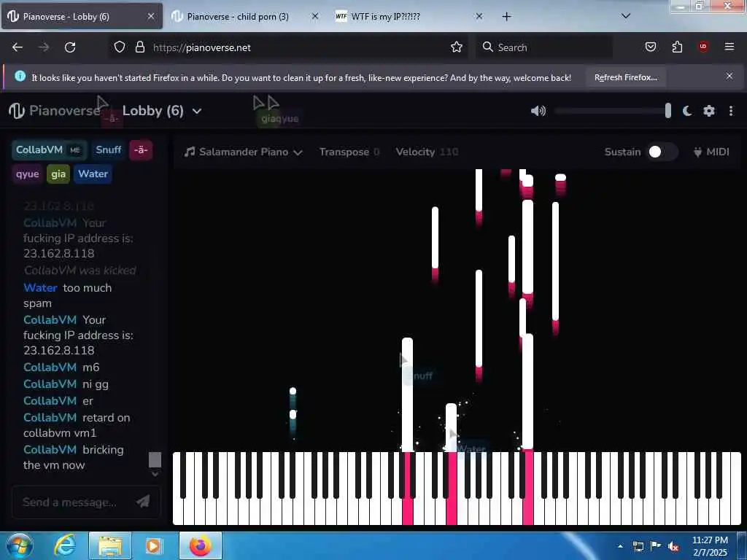Open the Lobby (6) room dropdown
Image resolution: width=747 pixels, height=560 pixels.
pyautogui.click(x=162, y=111)
